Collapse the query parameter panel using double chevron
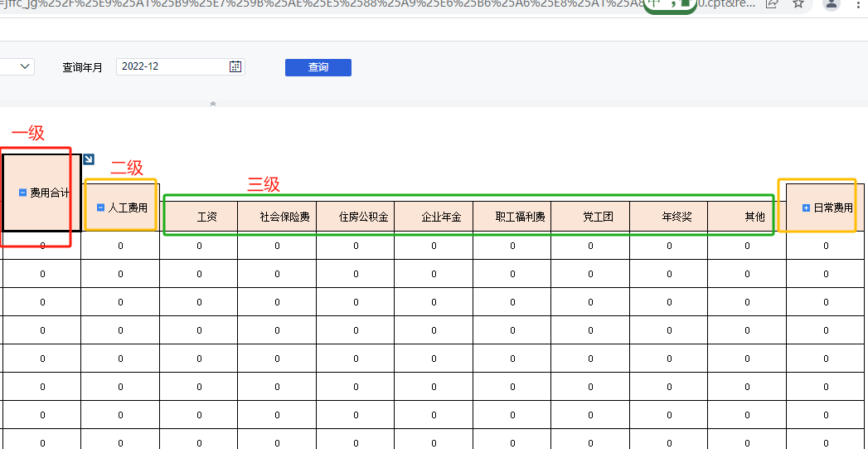This screenshot has width=868, height=449. 213,104
